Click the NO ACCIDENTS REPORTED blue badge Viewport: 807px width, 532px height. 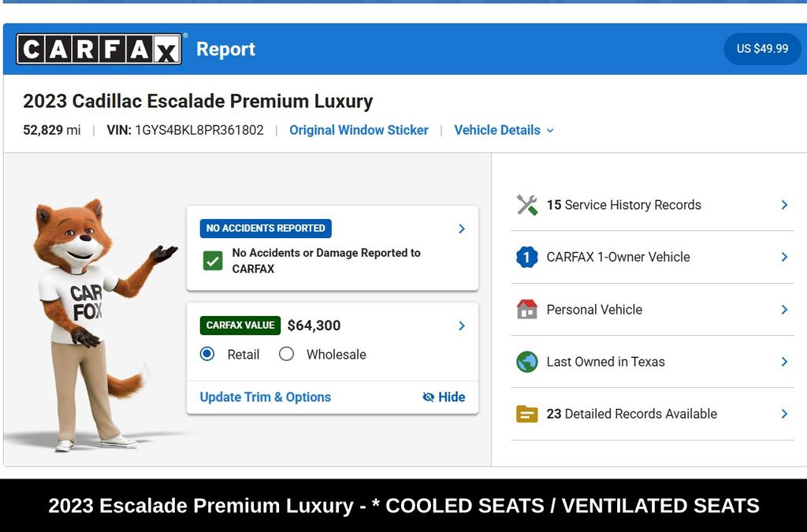click(x=266, y=229)
